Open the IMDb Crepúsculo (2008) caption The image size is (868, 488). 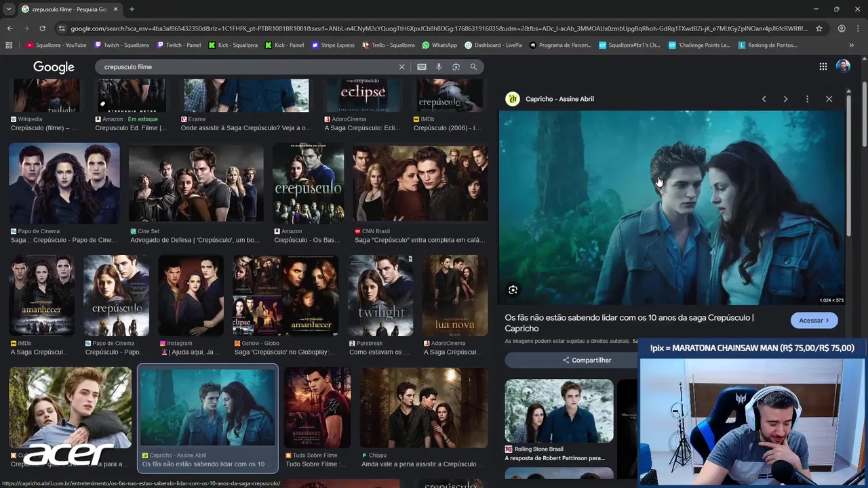pos(449,128)
